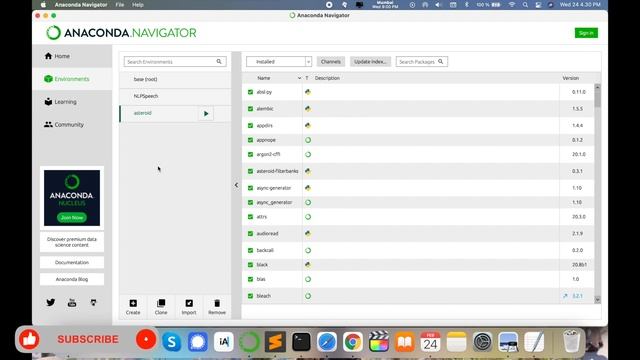
Task: Click the Spotlight search icon in menu bar
Action: (x=525, y=5)
